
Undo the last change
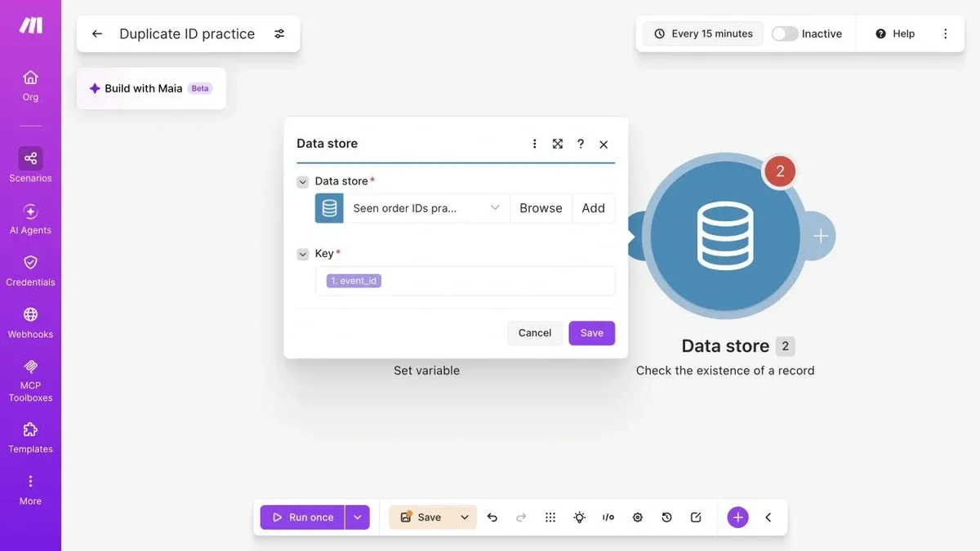(492, 518)
